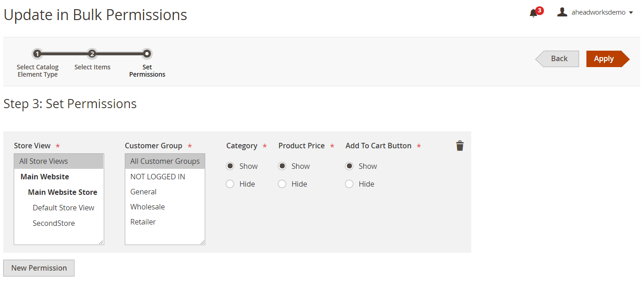Select Main Website in Store View list
644x282 pixels.
coord(59,177)
